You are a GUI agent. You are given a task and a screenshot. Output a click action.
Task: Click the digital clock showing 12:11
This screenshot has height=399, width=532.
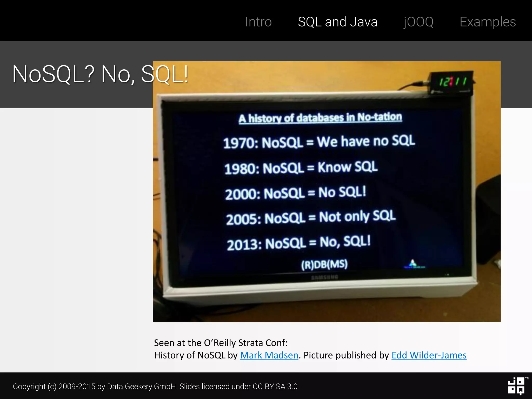453,82
